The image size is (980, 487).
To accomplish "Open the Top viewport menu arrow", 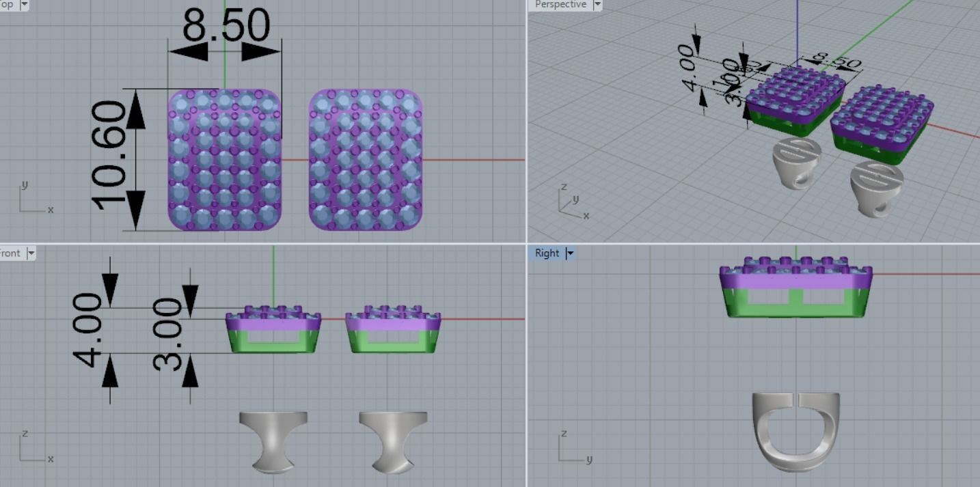I will (25, 5).
